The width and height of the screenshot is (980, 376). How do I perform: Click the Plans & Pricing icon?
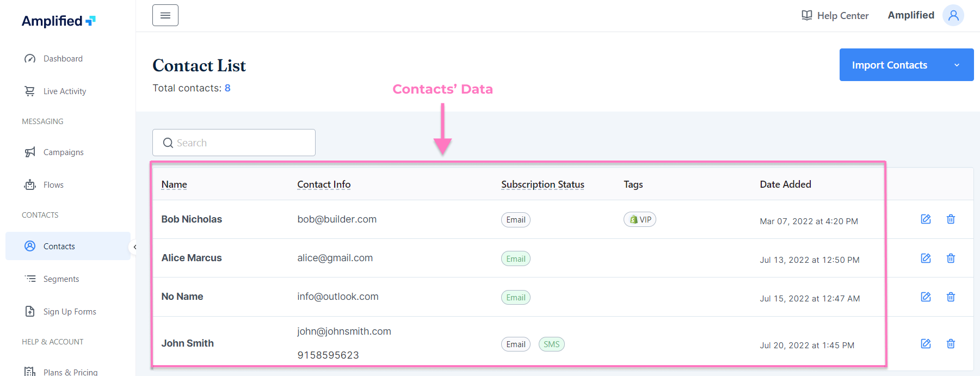30,372
